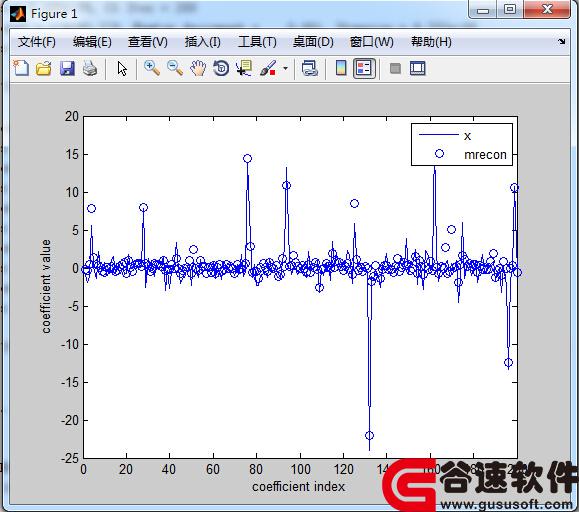579x512 pixels.
Task: Click the y-axis tick label -10
Action: click(70, 344)
